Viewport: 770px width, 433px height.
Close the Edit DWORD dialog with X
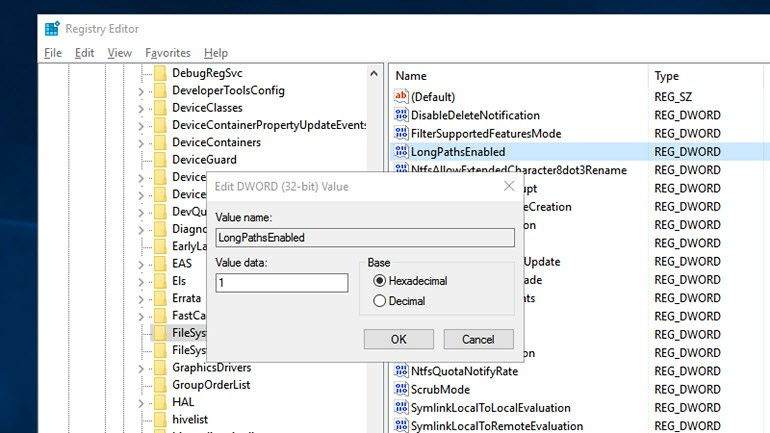click(509, 186)
